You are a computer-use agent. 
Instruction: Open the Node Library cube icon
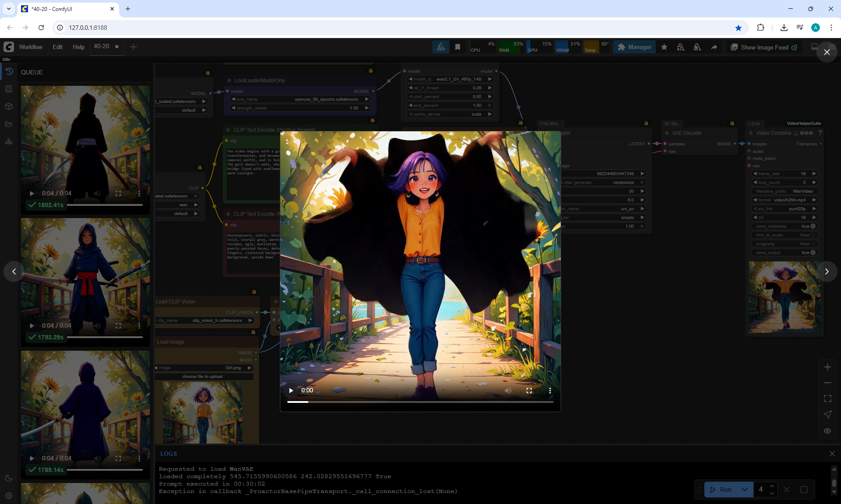pos(9,106)
